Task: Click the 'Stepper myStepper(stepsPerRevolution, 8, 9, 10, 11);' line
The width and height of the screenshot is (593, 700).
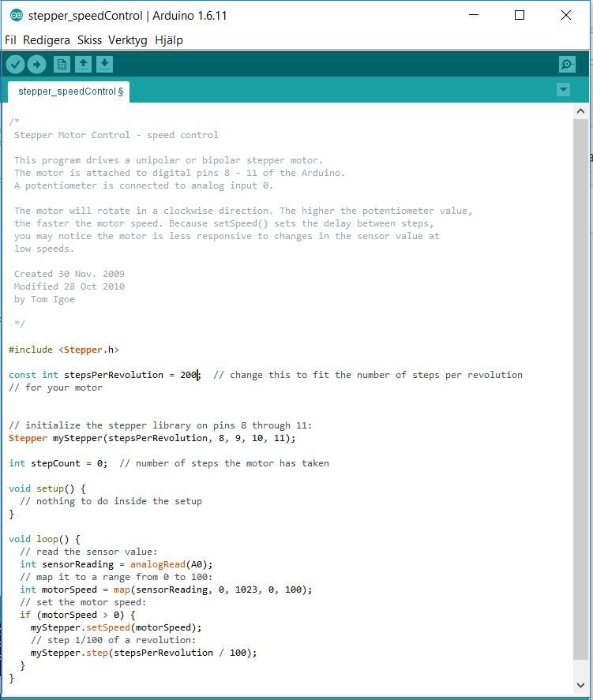Action: click(x=152, y=438)
